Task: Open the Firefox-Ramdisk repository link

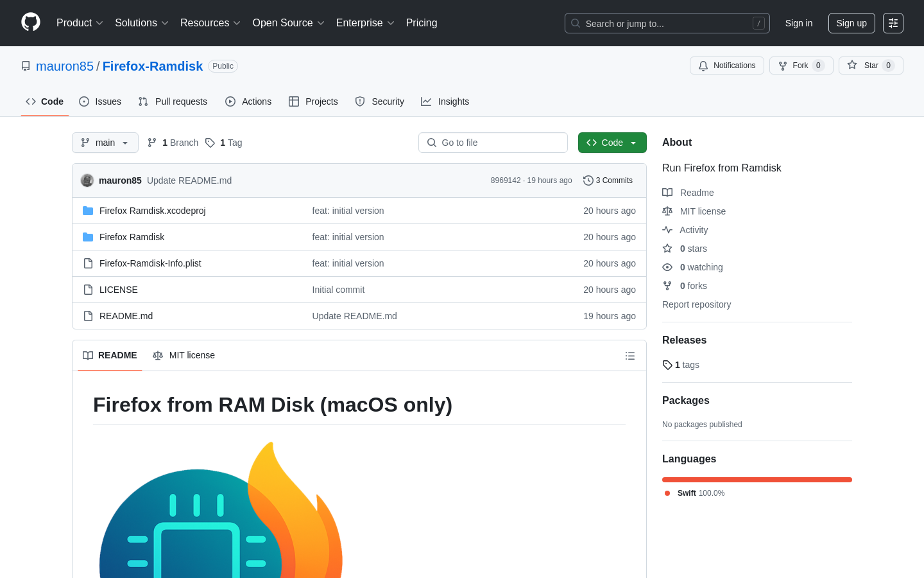Action: (153, 66)
